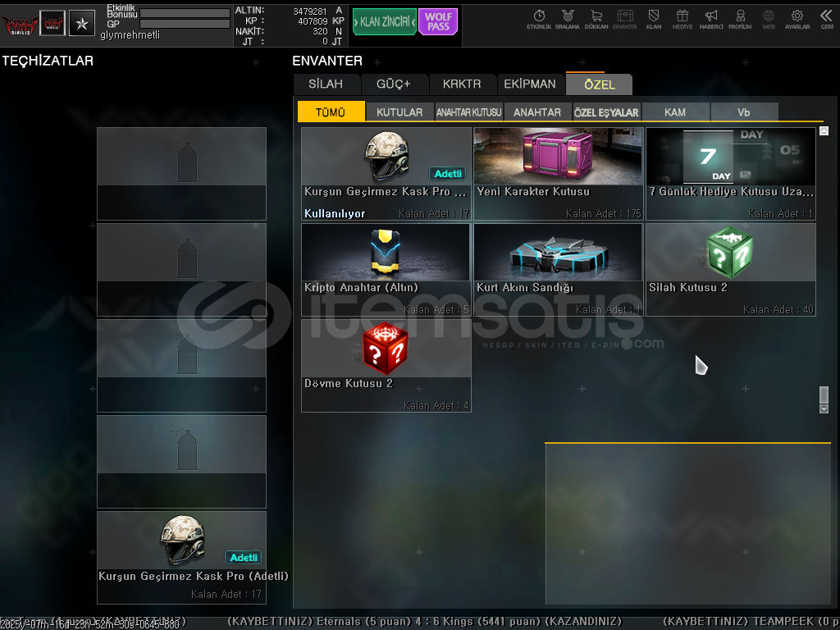Switch to the SİLAH tab

[x=326, y=84]
